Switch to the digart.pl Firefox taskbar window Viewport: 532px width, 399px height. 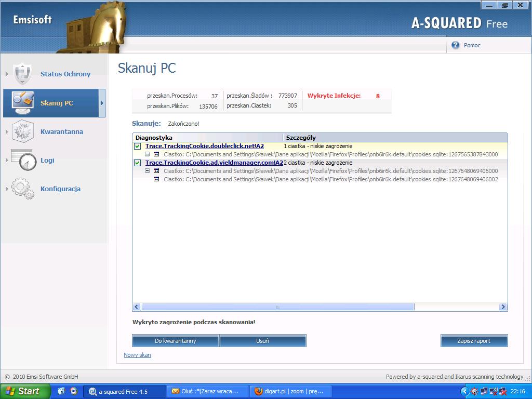click(x=291, y=392)
